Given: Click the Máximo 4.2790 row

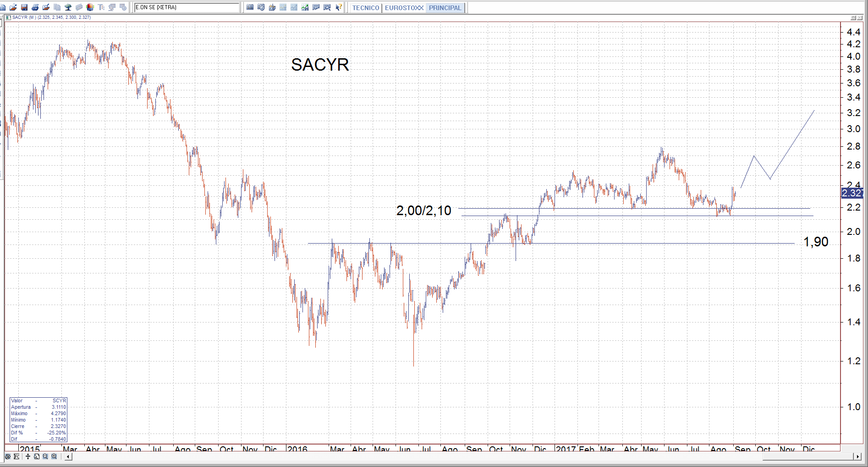Looking at the screenshot, I should (x=38, y=413).
